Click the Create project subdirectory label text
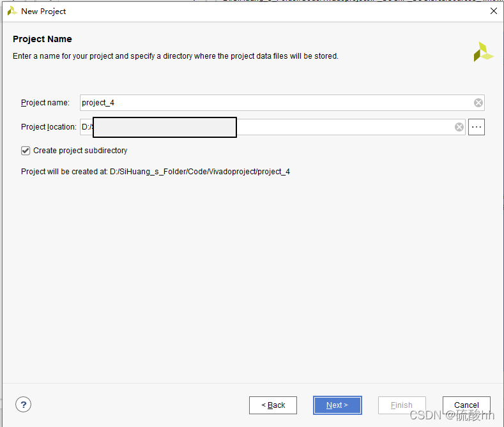Screen dimensions: 504x427 pyautogui.click(x=80, y=151)
